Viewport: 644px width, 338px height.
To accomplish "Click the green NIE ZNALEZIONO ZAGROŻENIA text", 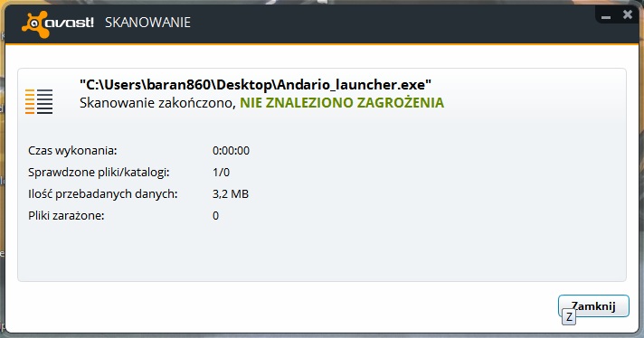I will tap(342, 102).
